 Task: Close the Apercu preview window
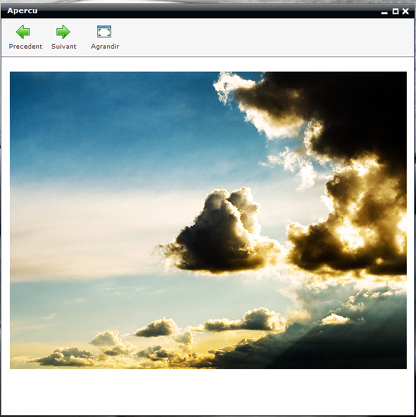tap(406, 11)
